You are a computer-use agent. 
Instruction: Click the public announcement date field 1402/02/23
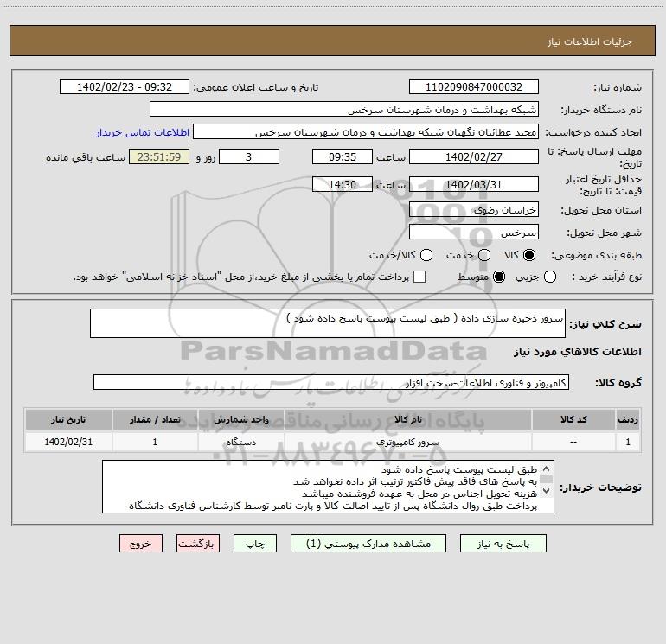[125, 86]
